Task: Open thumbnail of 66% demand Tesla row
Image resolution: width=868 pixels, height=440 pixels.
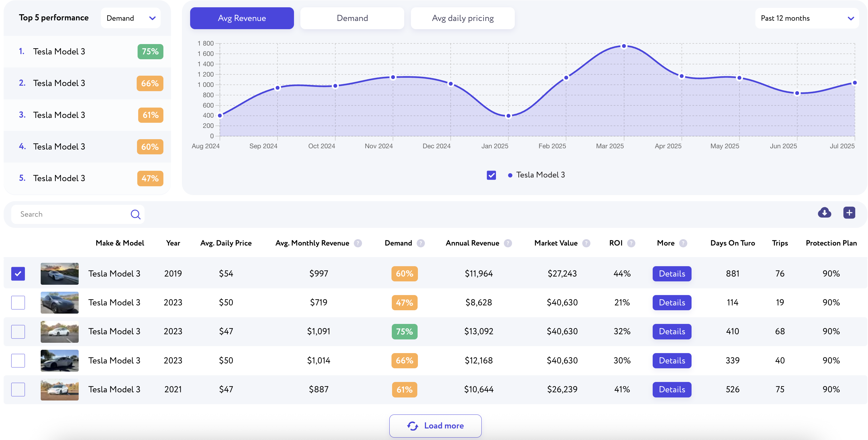Action: tap(60, 360)
